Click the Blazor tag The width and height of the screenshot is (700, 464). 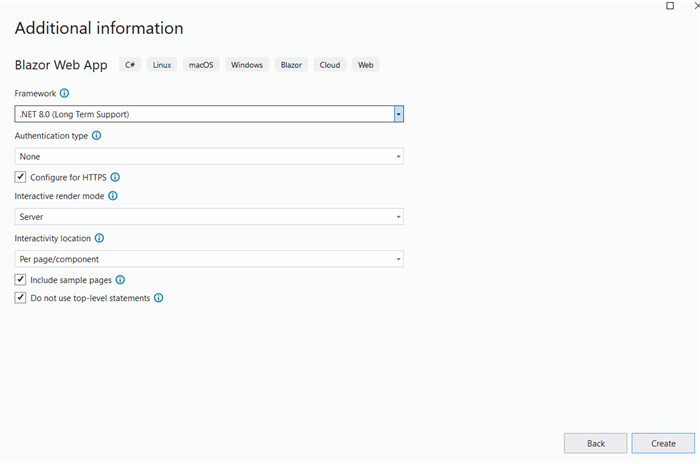click(x=291, y=65)
